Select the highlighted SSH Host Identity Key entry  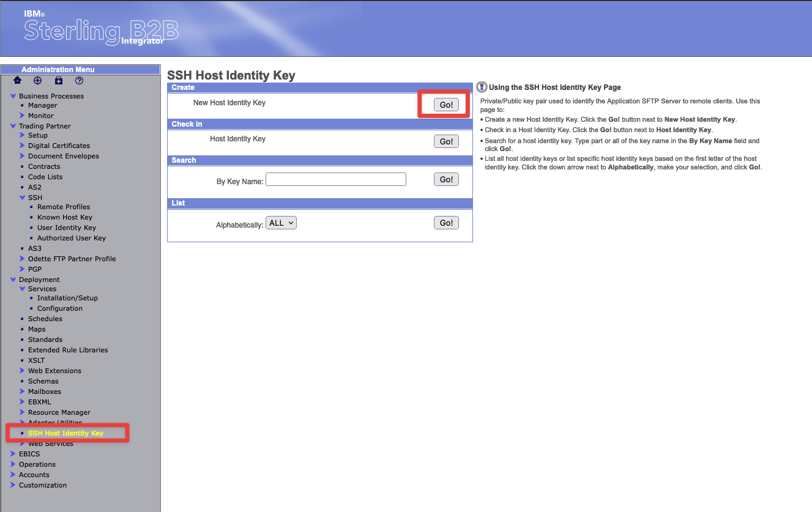coord(65,433)
